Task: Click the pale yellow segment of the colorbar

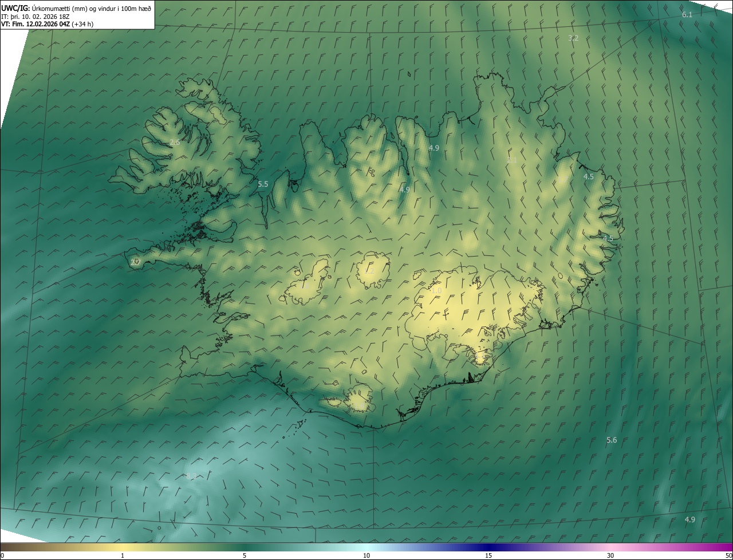Action: (122, 547)
